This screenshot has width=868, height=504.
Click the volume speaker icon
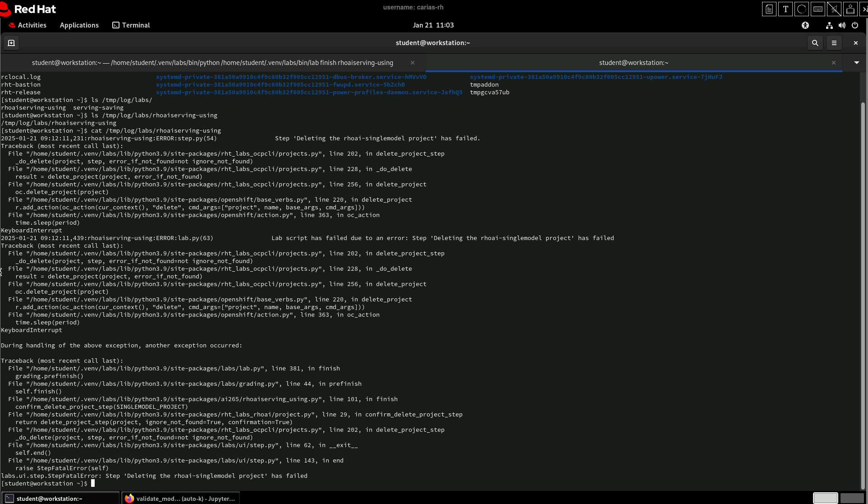841,25
